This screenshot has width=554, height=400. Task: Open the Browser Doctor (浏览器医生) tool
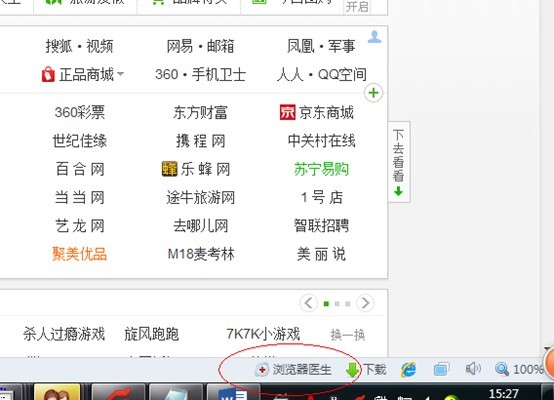(293, 370)
